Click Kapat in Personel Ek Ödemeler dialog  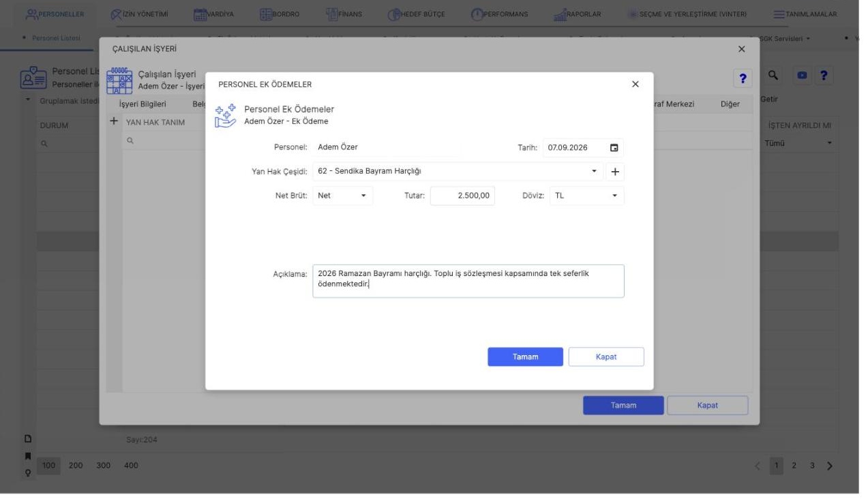pyautogui.click(x=606, y=357)
